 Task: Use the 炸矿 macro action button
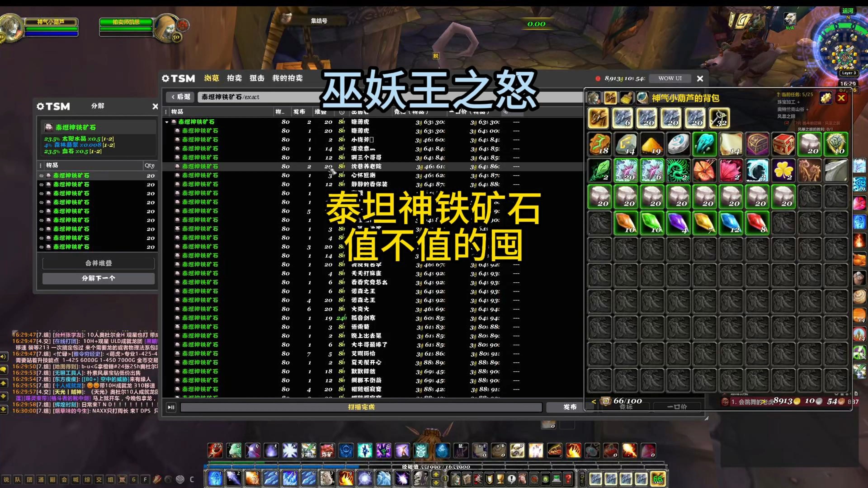pos(327,451)
